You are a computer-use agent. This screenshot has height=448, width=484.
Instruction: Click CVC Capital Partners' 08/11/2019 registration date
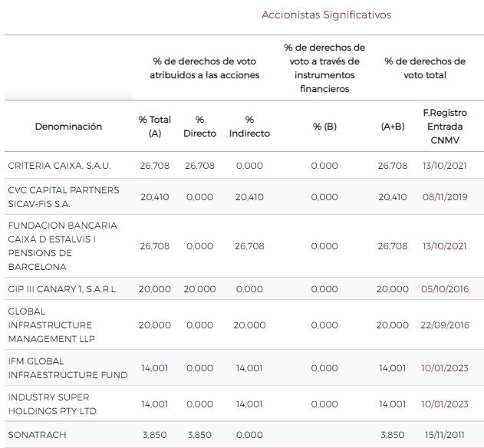point(444,197)
